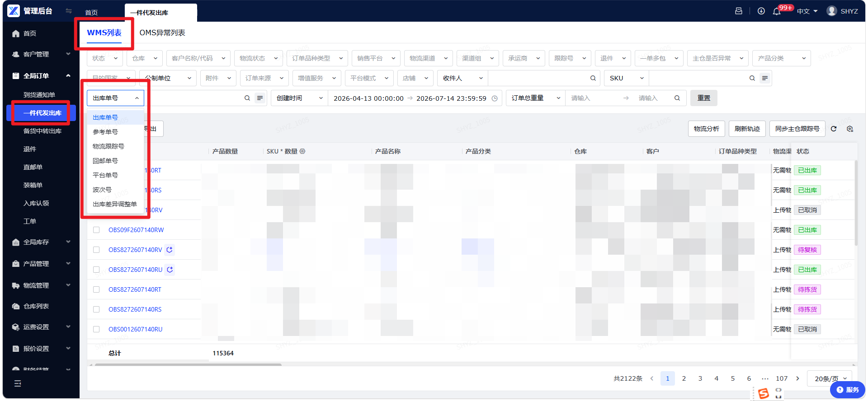Screen dimensions: 868x401
Task: Open the 承运商 filter dropdown
Action: tap(524, 58)
